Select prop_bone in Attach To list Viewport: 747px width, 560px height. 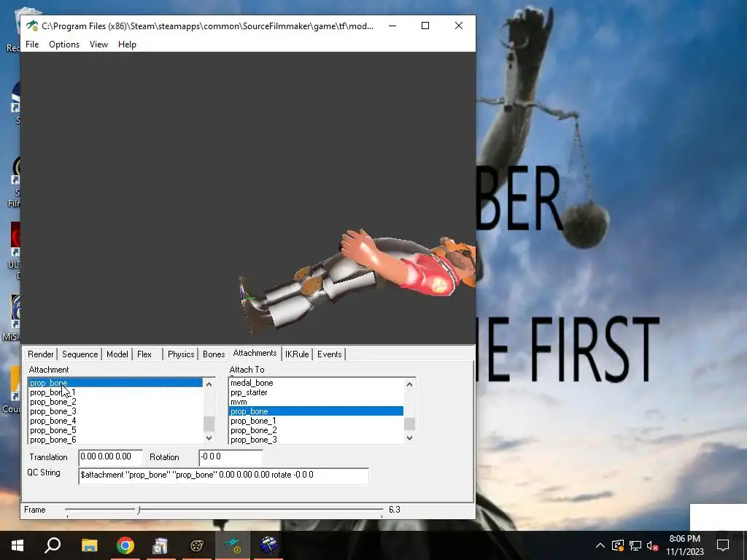[x=317, y=411]
